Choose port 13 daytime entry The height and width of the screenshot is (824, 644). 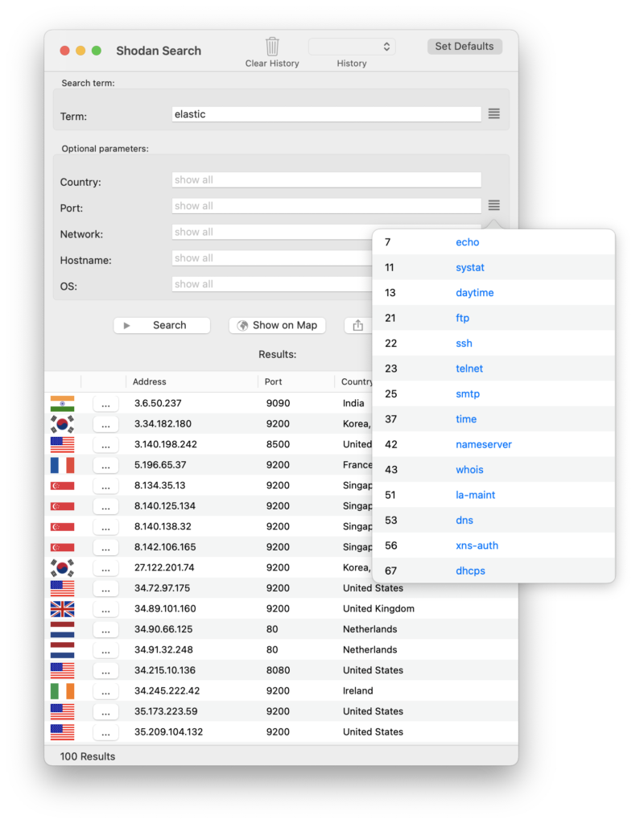pyautogui.click(x=493, y=293)
